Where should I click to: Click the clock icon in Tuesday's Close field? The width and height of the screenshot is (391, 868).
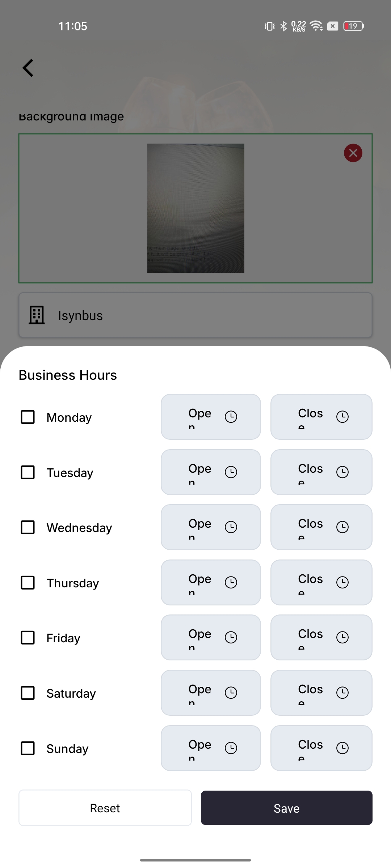tap(342, 472)
